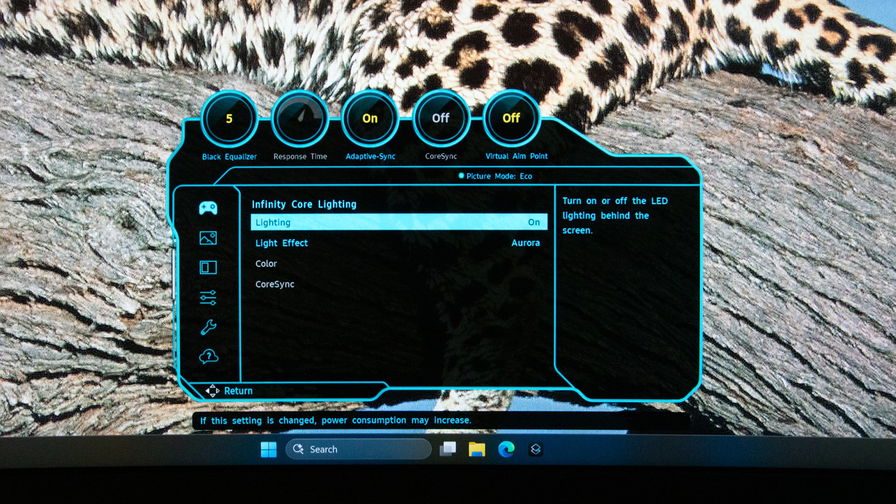Adjust the Black Equalizer value 5 dial

tap(229, 119)
